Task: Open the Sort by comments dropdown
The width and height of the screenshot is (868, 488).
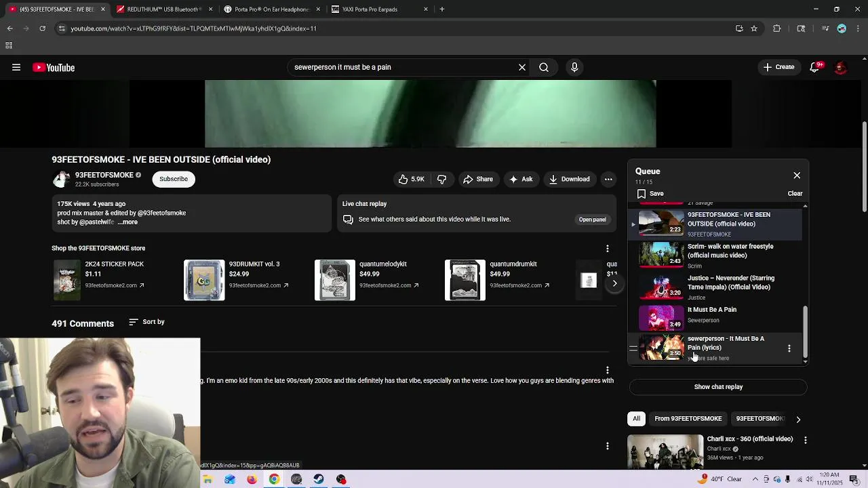Action: [x=146, y=322]
